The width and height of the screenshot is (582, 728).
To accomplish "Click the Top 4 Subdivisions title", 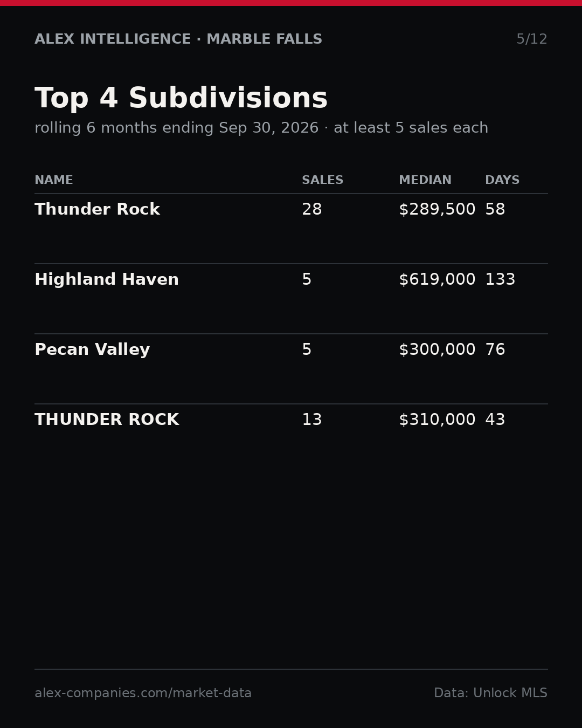I will (181, 99).
